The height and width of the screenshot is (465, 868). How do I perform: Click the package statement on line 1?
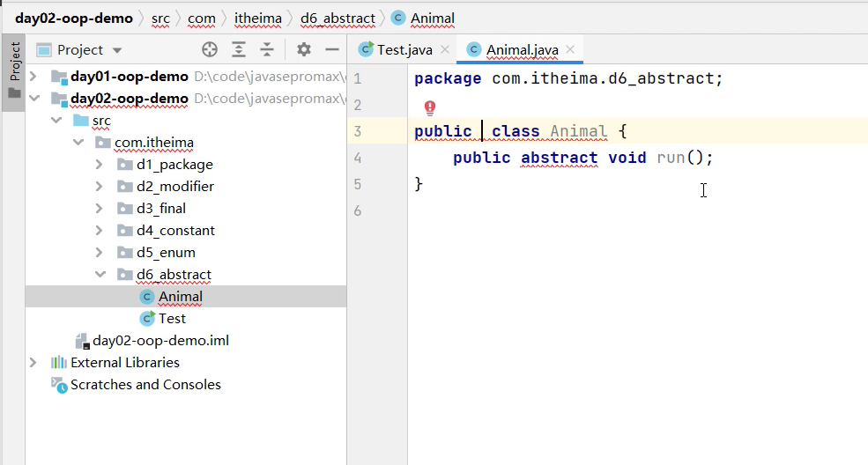[x=568, y=78]
